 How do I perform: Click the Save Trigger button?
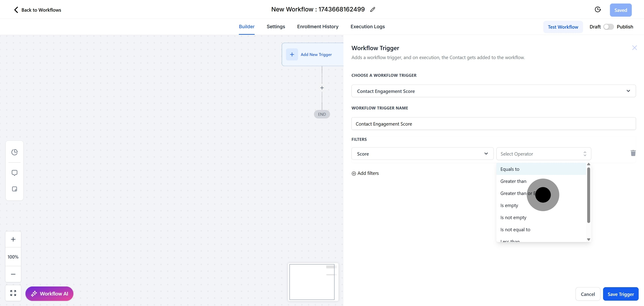(621, 294)
